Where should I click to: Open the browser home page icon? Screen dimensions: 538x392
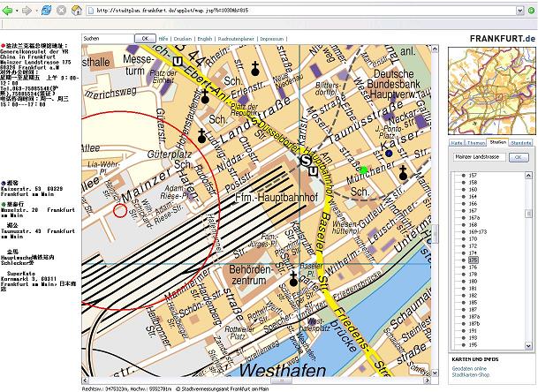point(77,11)
